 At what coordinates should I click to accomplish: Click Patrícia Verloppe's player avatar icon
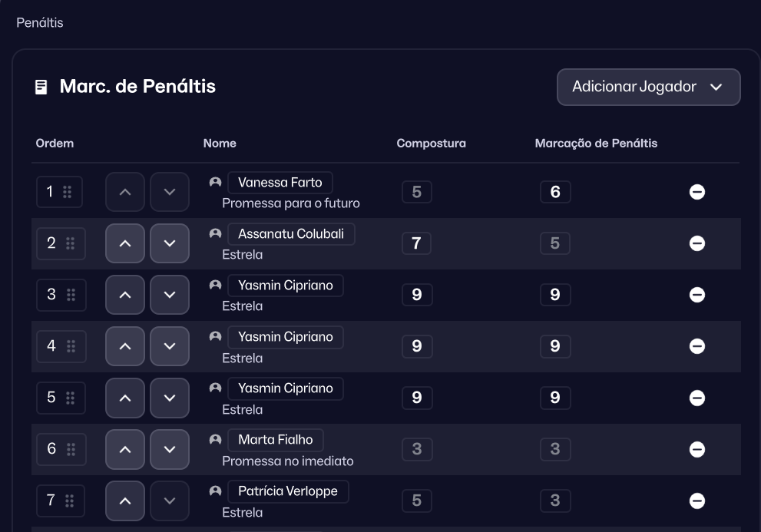pyautogui.click(x=215, y=491)
